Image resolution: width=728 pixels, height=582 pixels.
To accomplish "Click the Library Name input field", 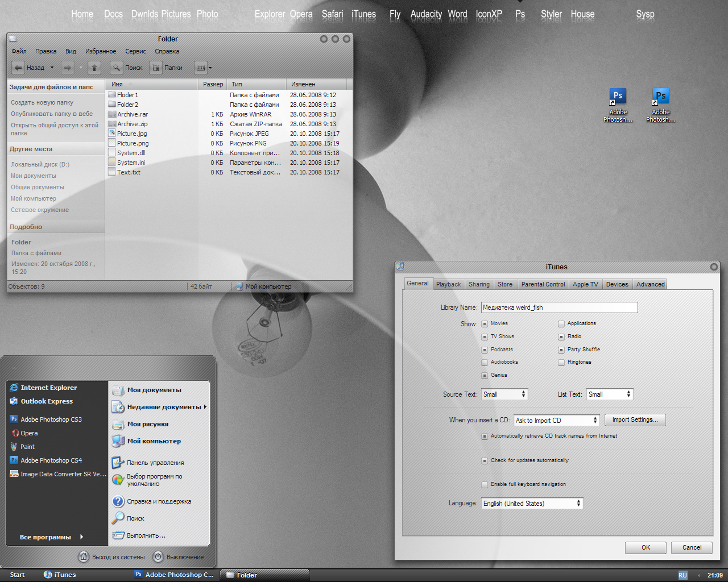I will 560,307.
